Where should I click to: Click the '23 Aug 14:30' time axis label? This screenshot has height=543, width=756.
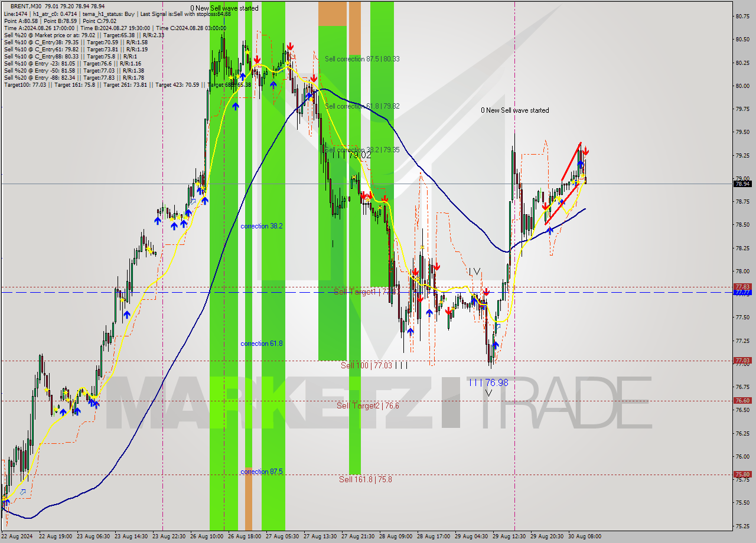point(132,537)
